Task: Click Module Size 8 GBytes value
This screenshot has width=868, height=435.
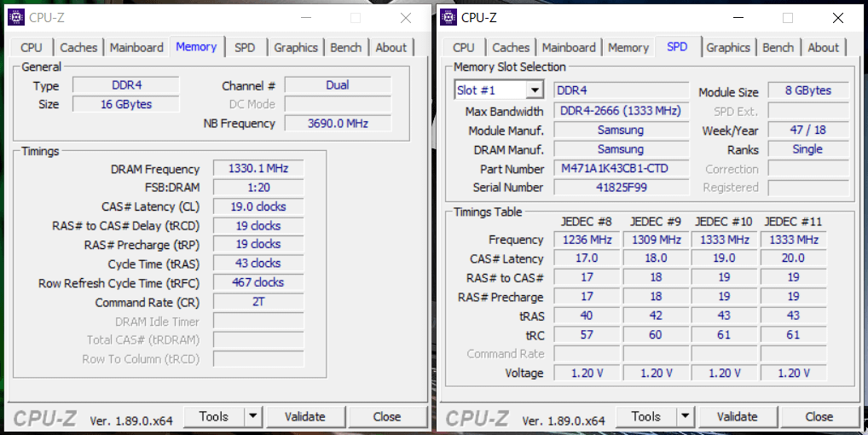Action: pos(808,90)
